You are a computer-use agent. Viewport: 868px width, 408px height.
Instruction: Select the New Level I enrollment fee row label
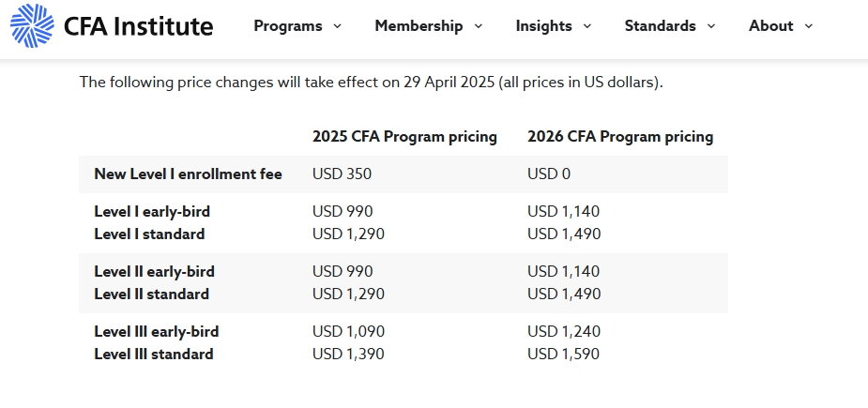(188, 174)
